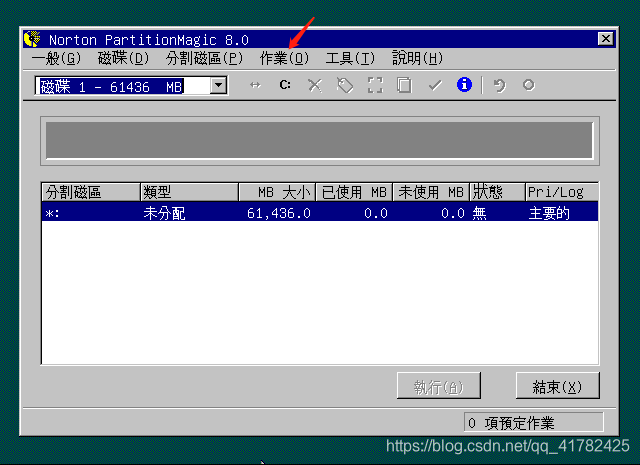Close the PartitionMagic window
The height and width of the screenshot is (465, 640).
tap(605, 39)
